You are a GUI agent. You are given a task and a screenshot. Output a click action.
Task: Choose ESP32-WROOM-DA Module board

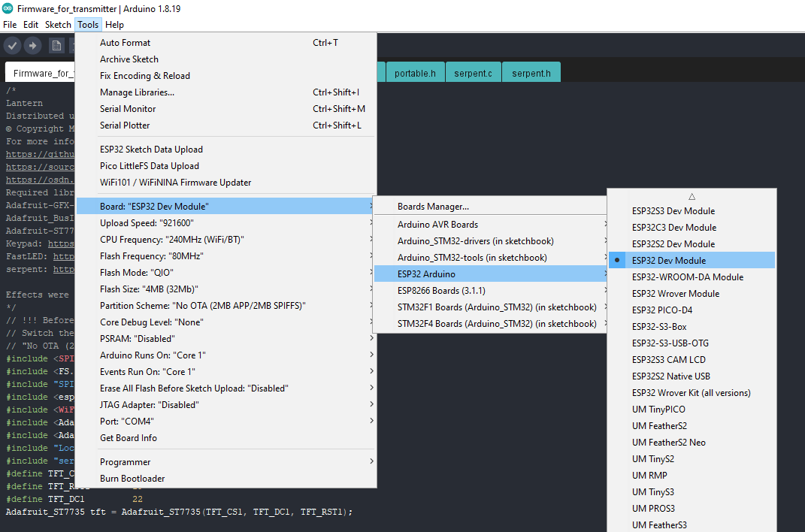[x=692, y=277]
